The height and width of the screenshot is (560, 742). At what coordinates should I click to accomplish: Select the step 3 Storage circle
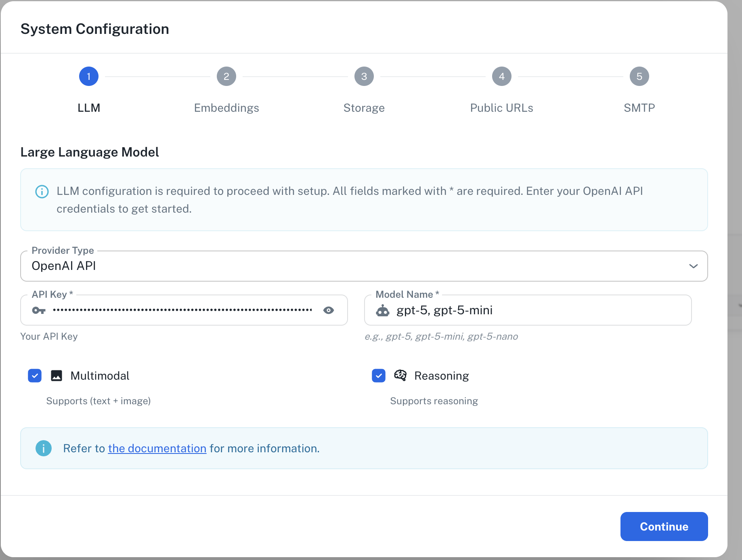[x=364, y=76]
